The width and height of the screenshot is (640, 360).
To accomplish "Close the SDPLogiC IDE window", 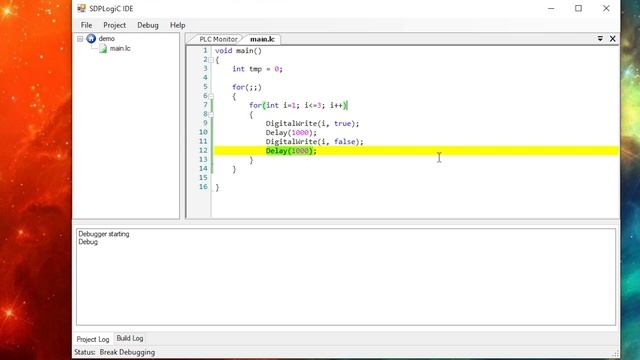I will pyautogui.click(x=606, y=8).
